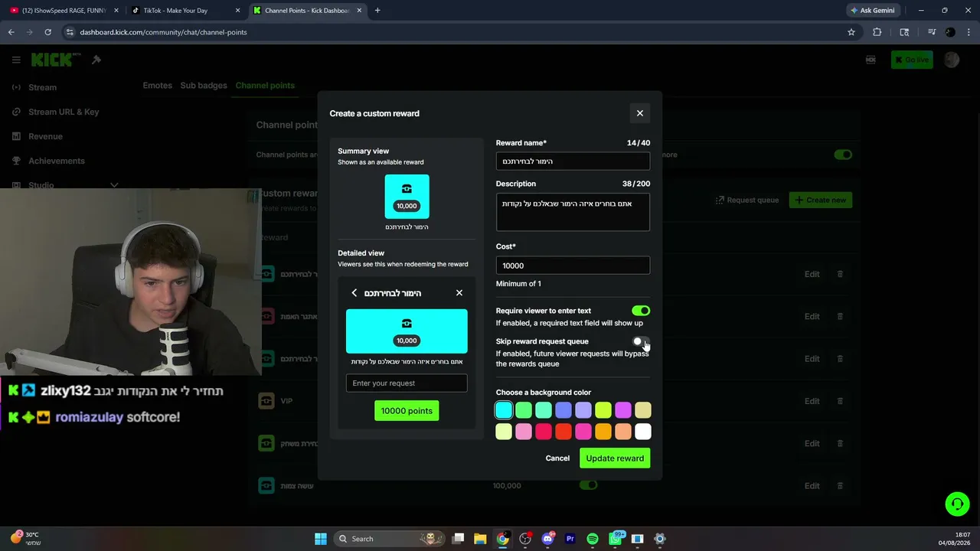This screenshot has width=980, height=551.
Task: Click the Go live button
Action: point(912,60)
